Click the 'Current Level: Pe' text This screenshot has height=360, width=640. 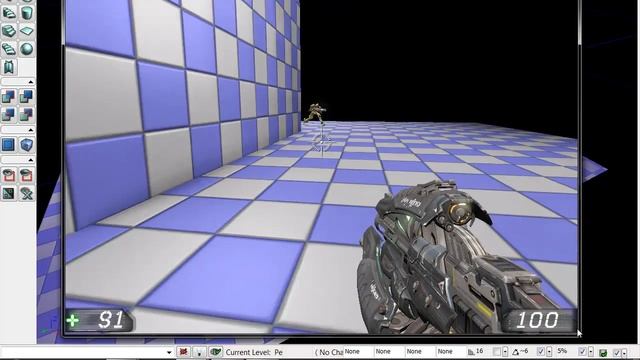click(x=254, y=352)
